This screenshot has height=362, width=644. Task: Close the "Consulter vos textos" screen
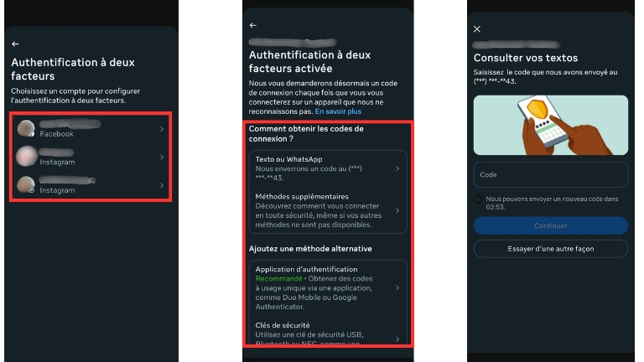coord(477,29)
